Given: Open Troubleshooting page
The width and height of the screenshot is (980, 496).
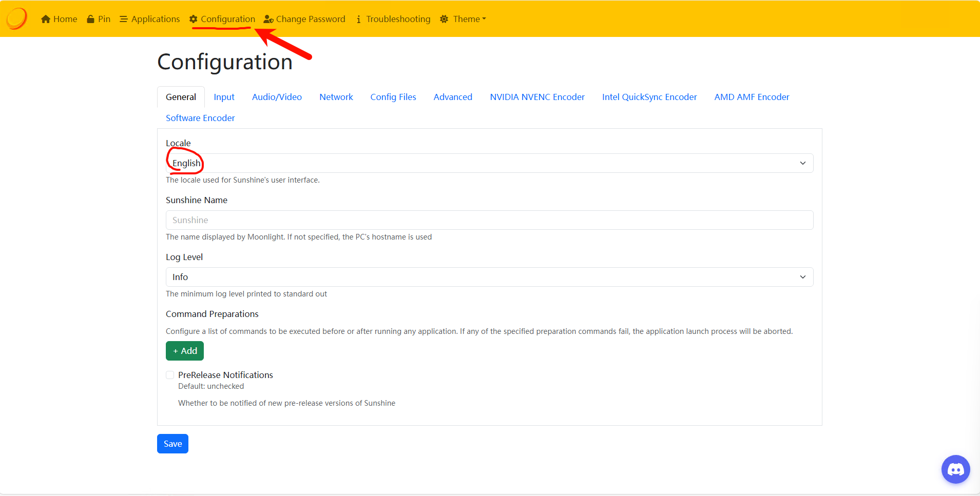Looking at the screenshot, I should point(393,19).
